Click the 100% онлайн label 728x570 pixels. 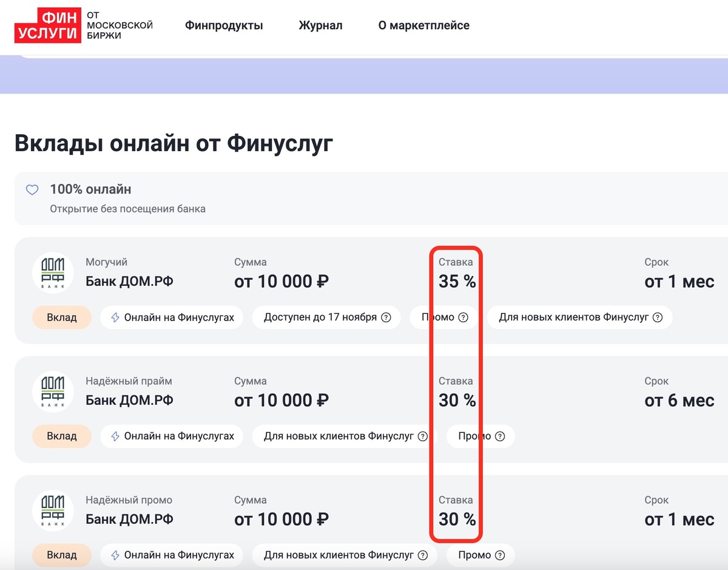[90, 189]
